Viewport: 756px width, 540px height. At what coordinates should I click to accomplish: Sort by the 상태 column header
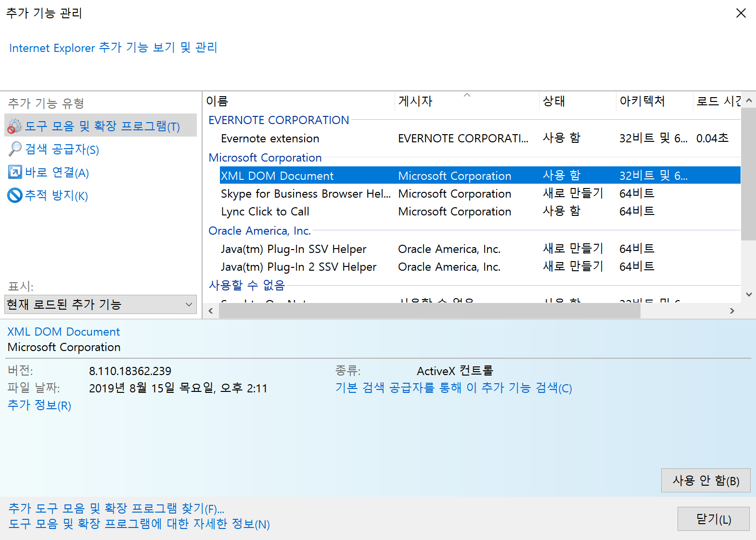[577, 101]
